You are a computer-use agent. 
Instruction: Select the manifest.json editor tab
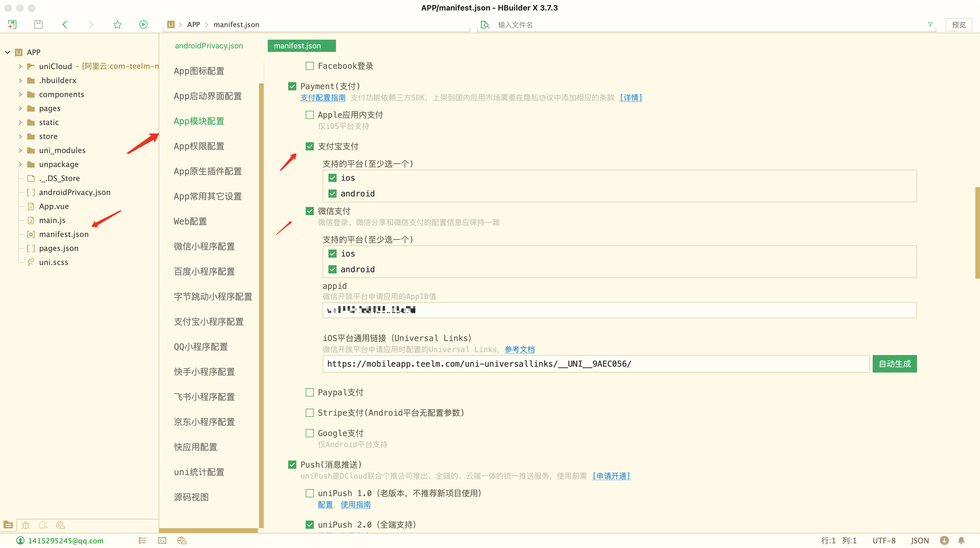pyautogui.click(x=301, y=46)
